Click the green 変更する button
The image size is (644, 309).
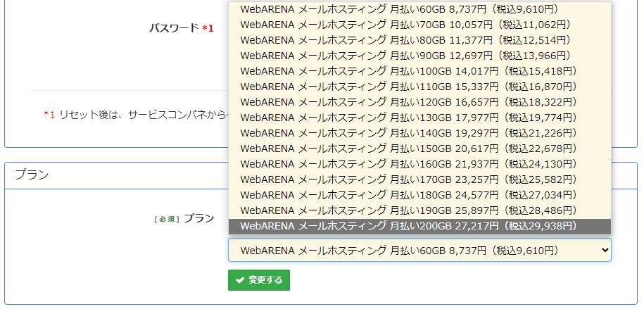259,280
